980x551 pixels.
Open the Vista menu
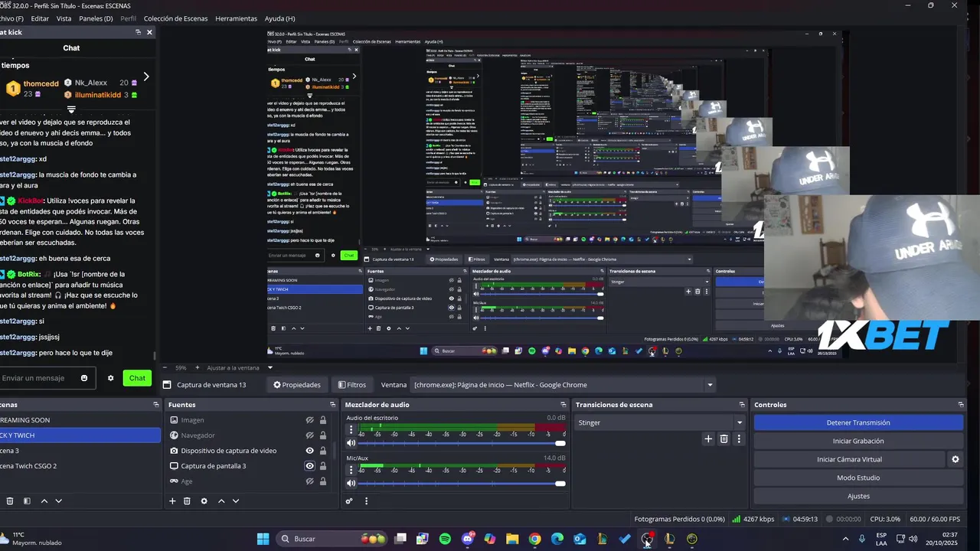pos(64,18)
